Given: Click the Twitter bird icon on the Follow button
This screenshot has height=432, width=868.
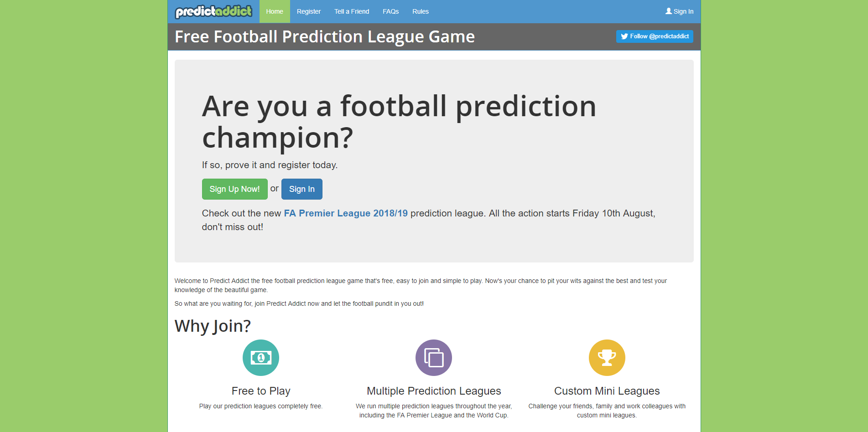Looking at the screenshot, I should [x=624, y=36].
